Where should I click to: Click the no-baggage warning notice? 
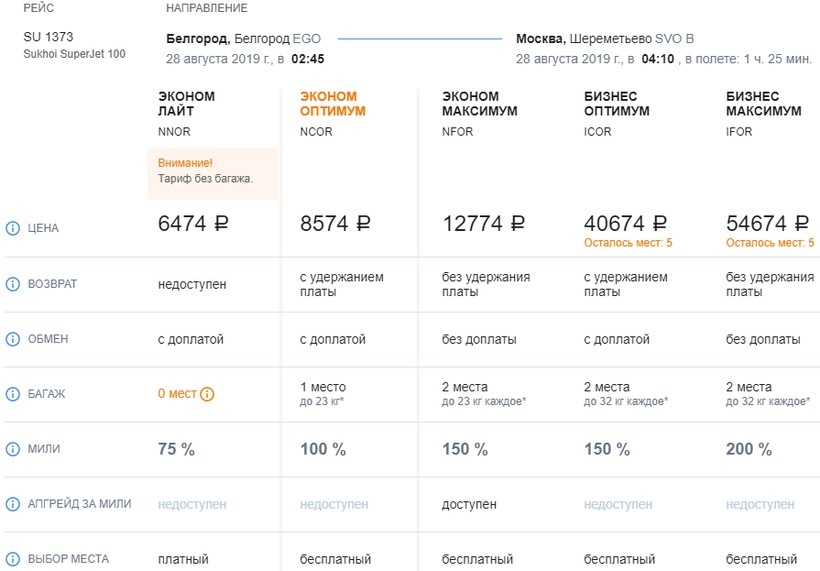coord(212,171)
